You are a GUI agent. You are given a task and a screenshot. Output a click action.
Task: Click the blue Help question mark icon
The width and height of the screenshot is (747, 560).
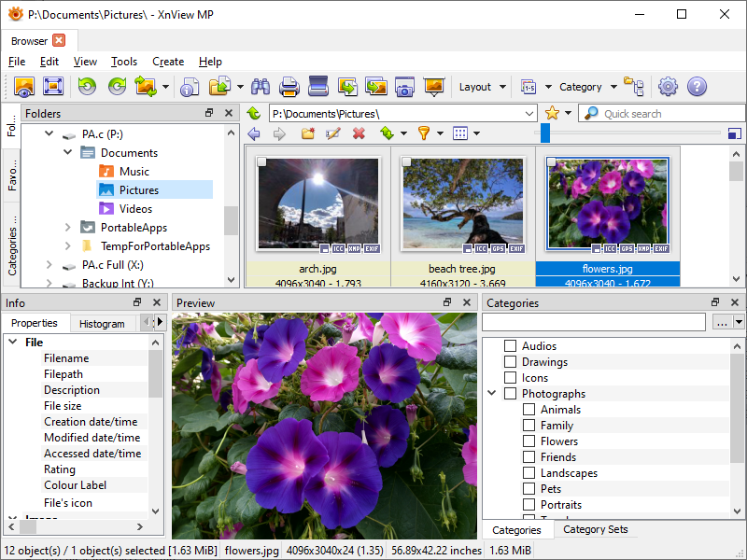[x=697, y=87]
